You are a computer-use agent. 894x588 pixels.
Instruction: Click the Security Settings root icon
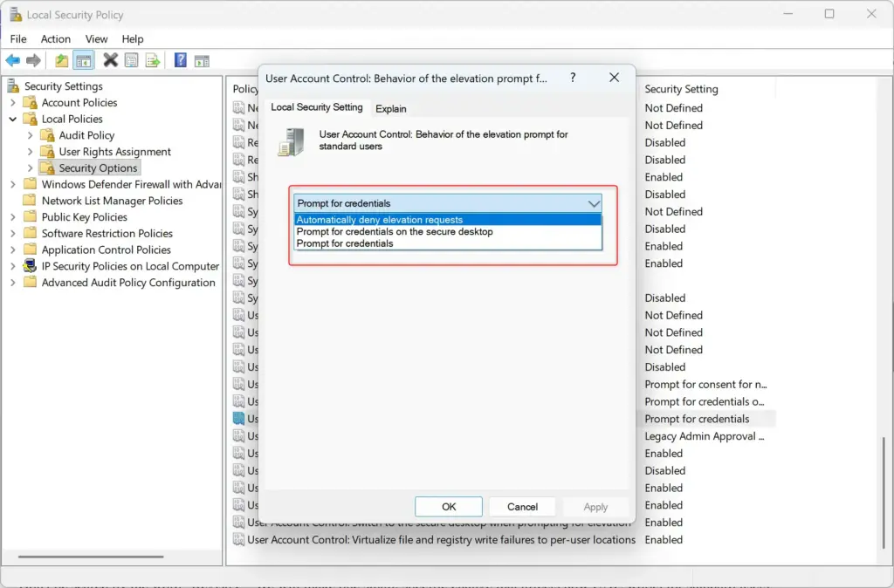click(x=13, y=86)
